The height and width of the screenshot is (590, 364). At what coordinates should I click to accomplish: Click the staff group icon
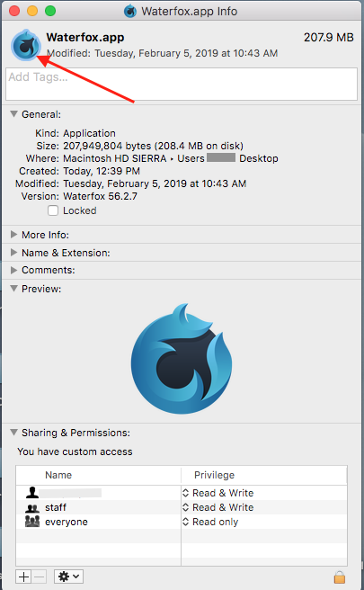coord(32,507)
